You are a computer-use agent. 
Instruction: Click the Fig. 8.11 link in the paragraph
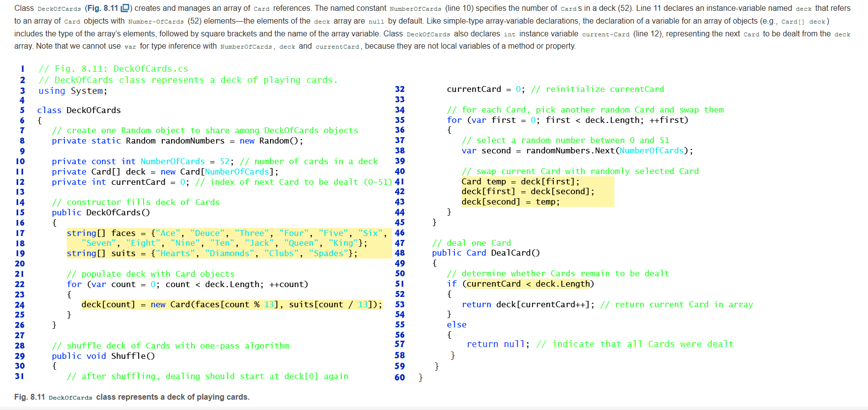click(x=103, y=8)
